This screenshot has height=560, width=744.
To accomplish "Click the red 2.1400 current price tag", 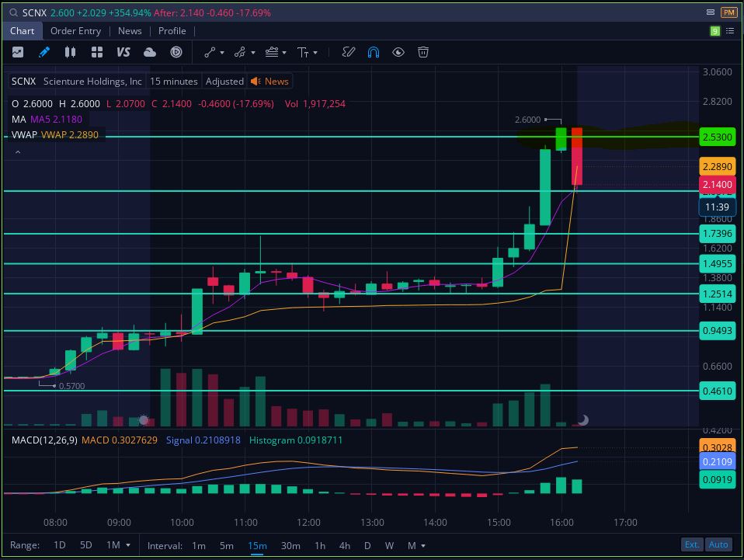I will 717,185.
